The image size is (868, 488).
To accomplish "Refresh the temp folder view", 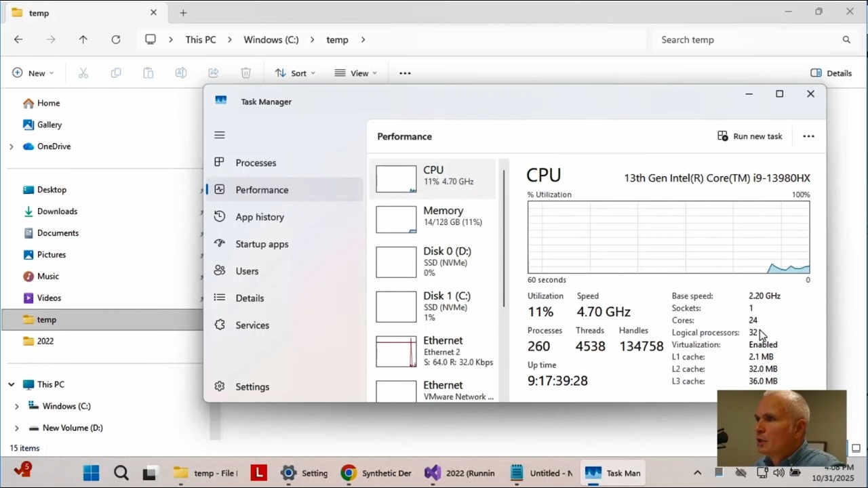I will 116,39.
